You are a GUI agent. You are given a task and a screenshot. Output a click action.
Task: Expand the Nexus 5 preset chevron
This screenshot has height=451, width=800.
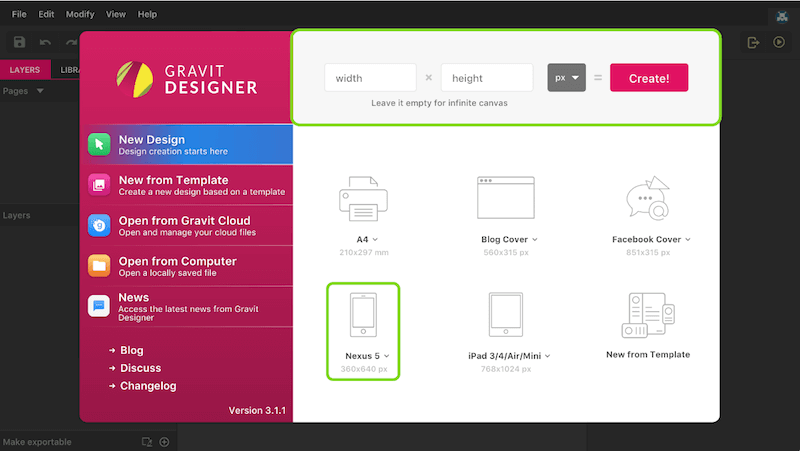pos(387,356)
